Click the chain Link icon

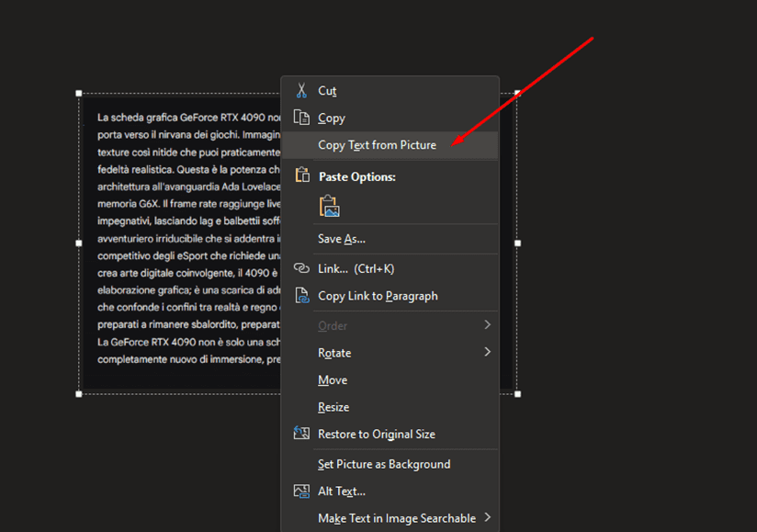click(300, 268)
